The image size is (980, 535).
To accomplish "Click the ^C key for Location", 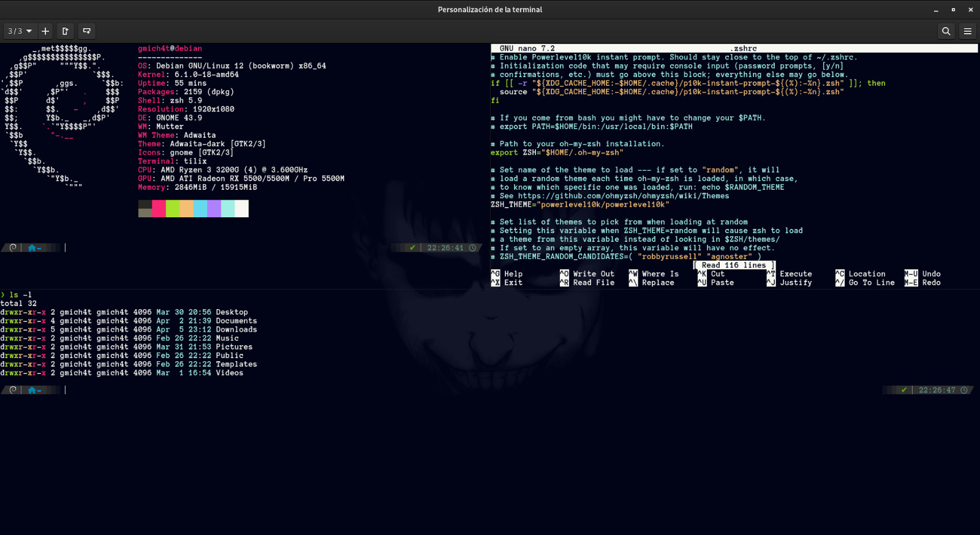I will (x=840, y=274).
